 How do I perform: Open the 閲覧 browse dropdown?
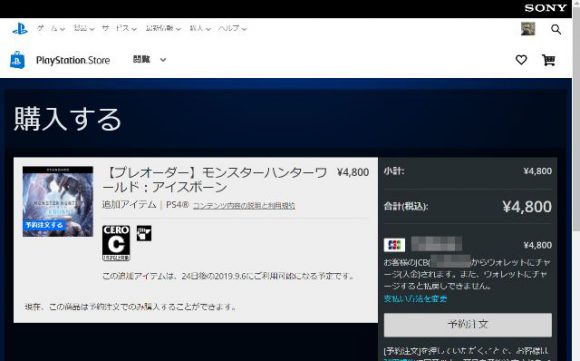click(x=149, y=60)
